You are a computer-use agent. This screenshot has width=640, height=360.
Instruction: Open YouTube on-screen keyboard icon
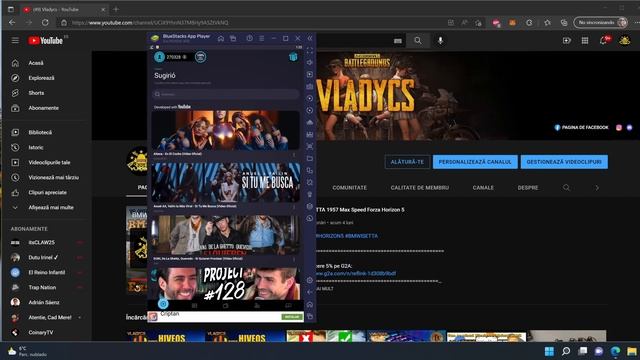(x=398, y=41)
